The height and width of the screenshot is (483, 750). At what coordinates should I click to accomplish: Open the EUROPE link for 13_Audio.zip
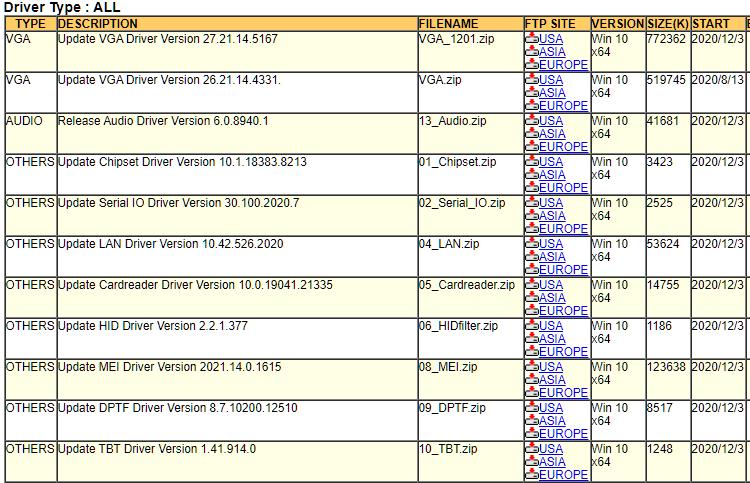coord(563,147)
